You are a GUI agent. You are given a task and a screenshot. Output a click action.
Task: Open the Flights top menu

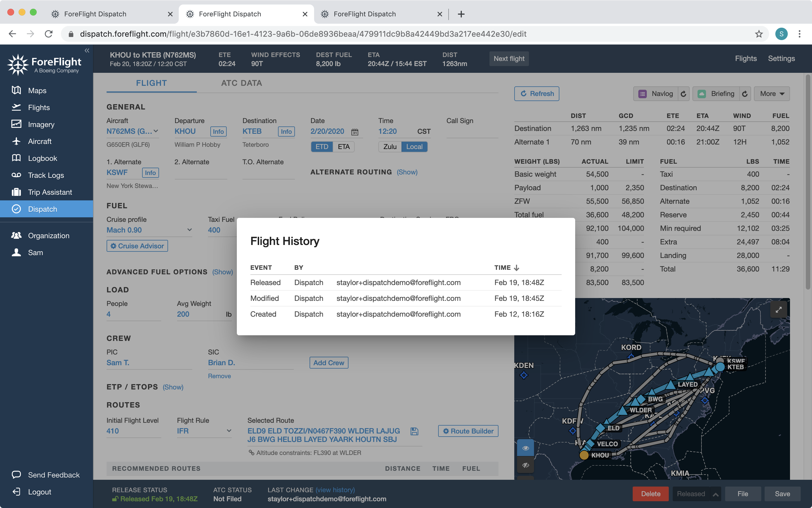coord(745,58)
